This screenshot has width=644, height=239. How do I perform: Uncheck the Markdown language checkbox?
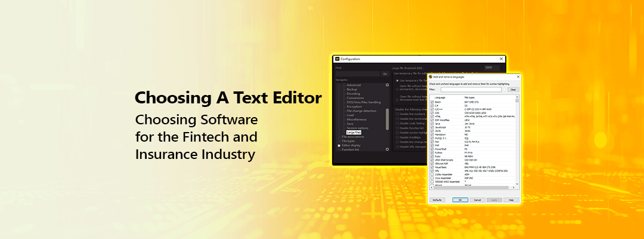432,134
